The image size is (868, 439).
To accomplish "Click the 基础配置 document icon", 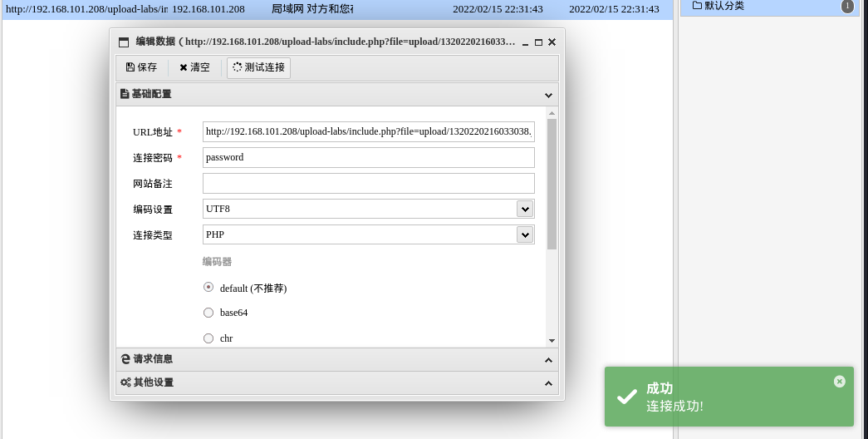I will pyautogui.click(x=125, y=94).
